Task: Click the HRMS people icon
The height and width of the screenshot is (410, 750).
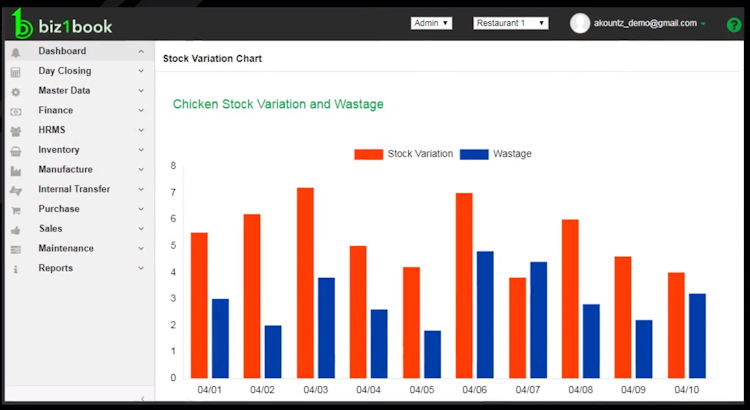Action: 16,131
